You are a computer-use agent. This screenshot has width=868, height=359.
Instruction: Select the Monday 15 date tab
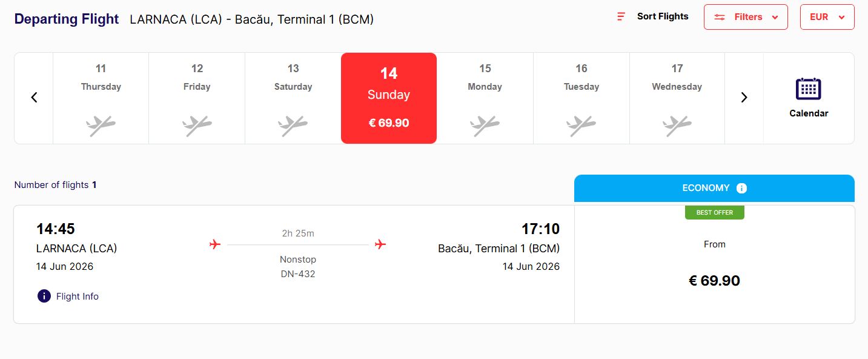pos(485,98)
